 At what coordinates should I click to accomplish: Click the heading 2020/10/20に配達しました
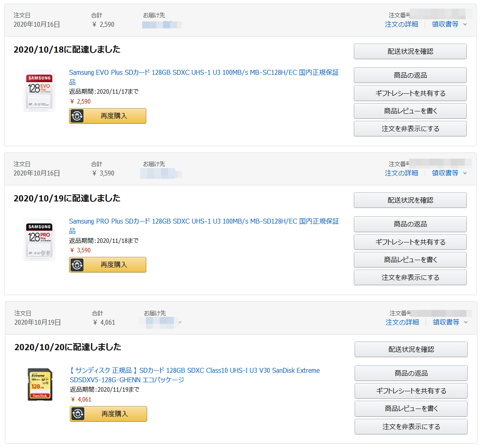point(68,347)
